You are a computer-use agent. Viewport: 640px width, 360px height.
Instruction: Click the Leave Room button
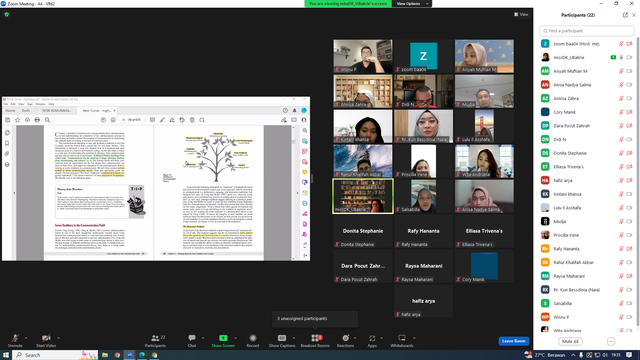pos(513,341)
